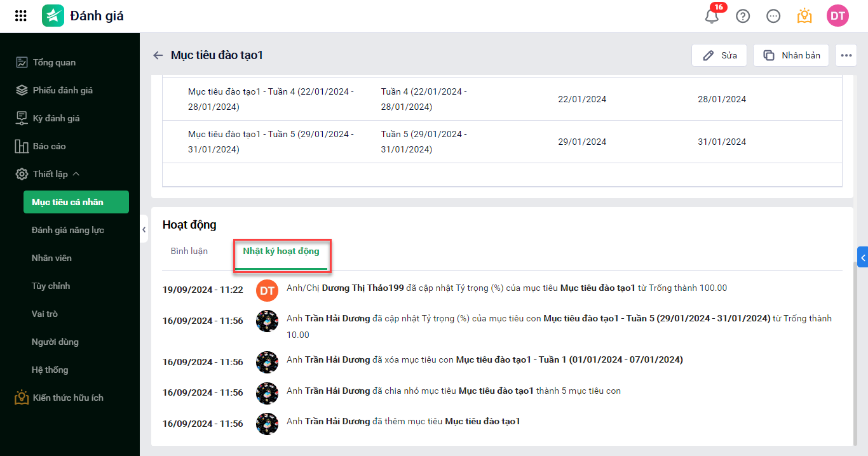Click the 19/09/2024 - 11:22 timestamp

coord(203,290)
